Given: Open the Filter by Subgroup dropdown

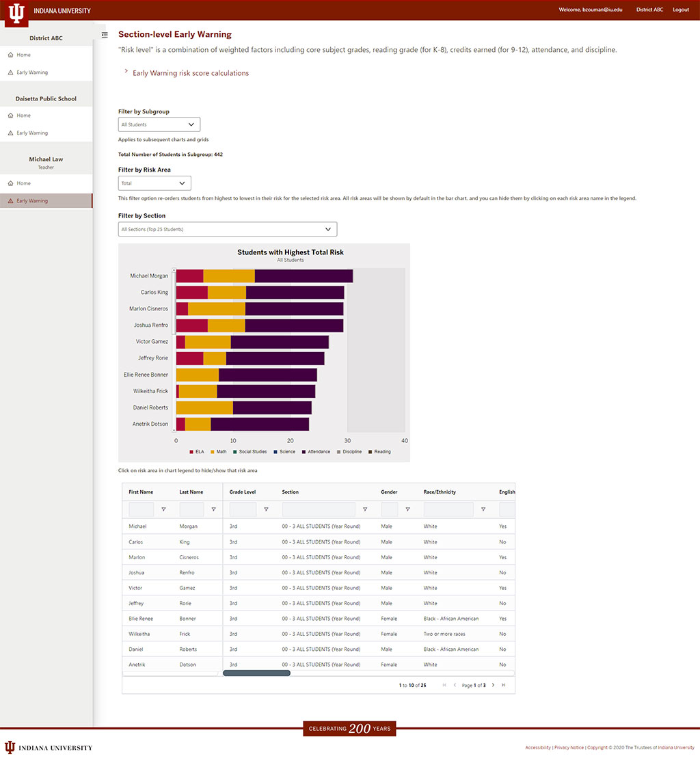Looking at the screenshot, I should point(159,124).
